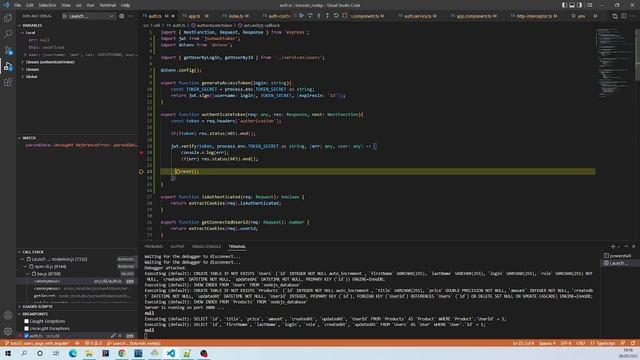This screenshot has width=640, height=360.
Task: Expand the user variable object
Action: (x=25, y=54)
